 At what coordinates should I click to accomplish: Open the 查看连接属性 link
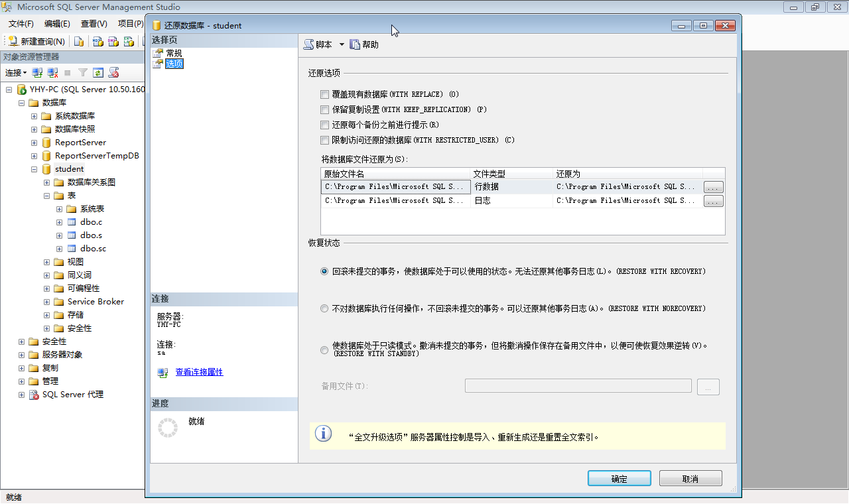[199, 372]
